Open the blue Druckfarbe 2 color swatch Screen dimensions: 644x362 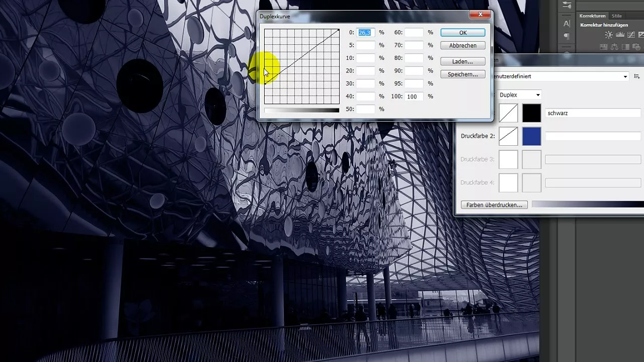coord(531,136)
